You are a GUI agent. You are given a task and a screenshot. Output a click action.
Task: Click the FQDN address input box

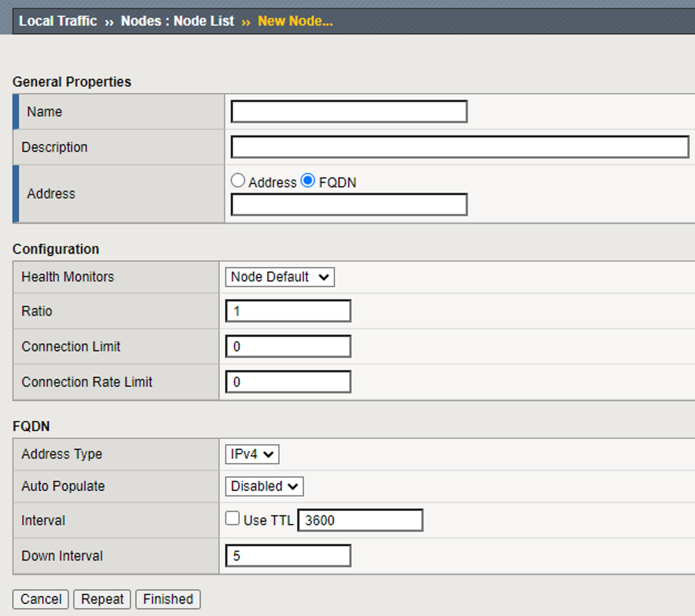coord(349,205)
